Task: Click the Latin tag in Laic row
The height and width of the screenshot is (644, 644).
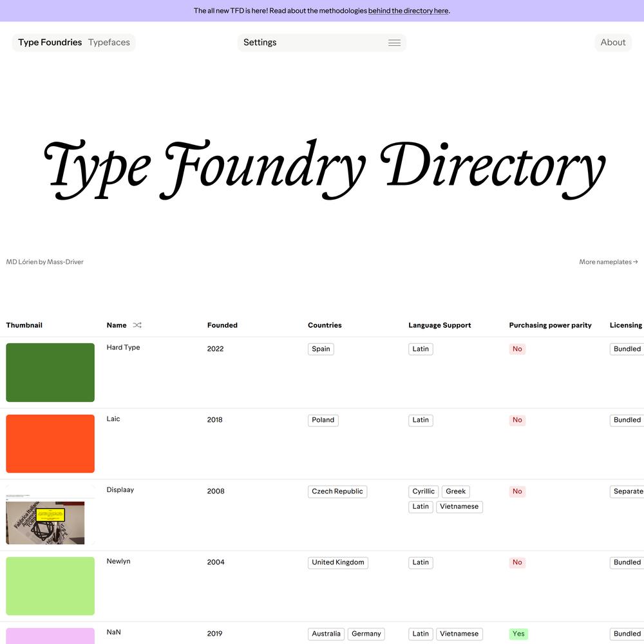Action: click(421, 420)
